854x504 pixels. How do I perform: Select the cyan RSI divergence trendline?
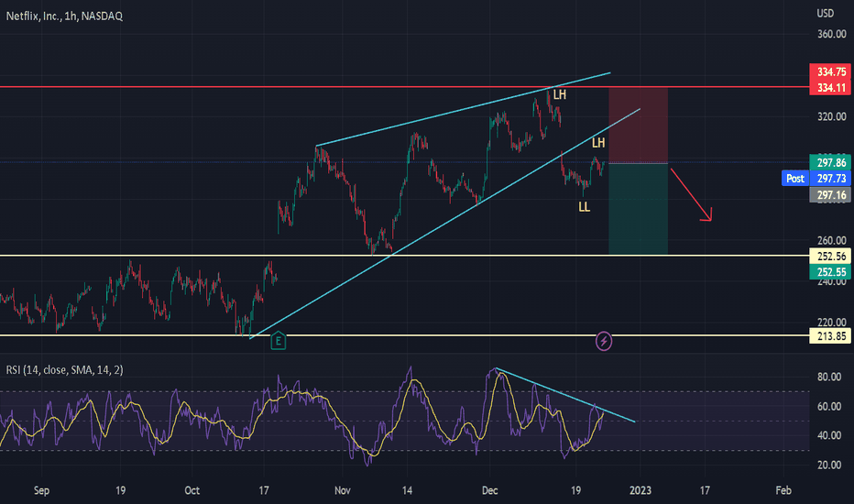[565, 396]
